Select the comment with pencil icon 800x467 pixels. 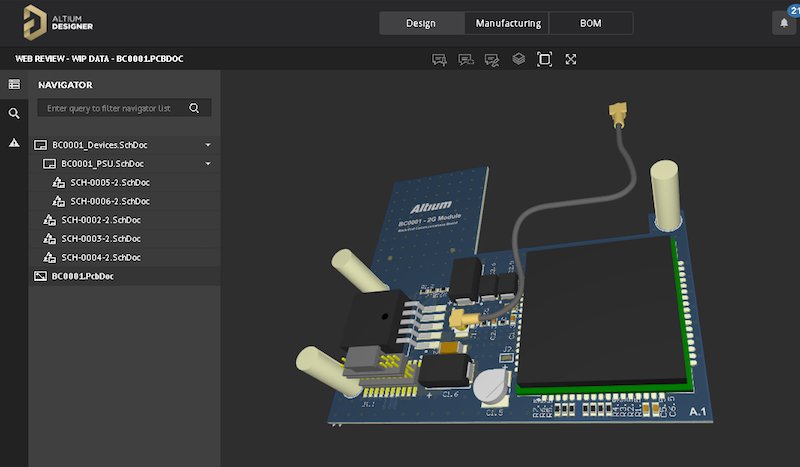(x=491, y=59)
